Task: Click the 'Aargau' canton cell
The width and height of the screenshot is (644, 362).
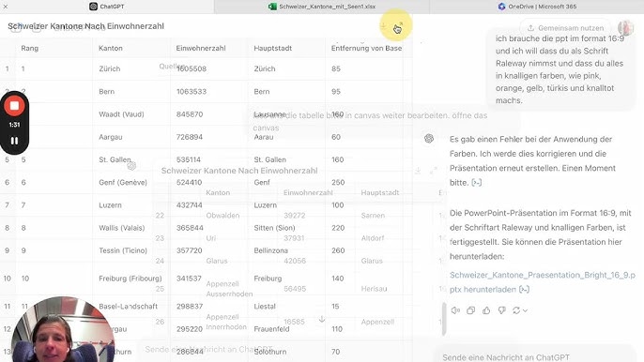Action: (111, 137)
